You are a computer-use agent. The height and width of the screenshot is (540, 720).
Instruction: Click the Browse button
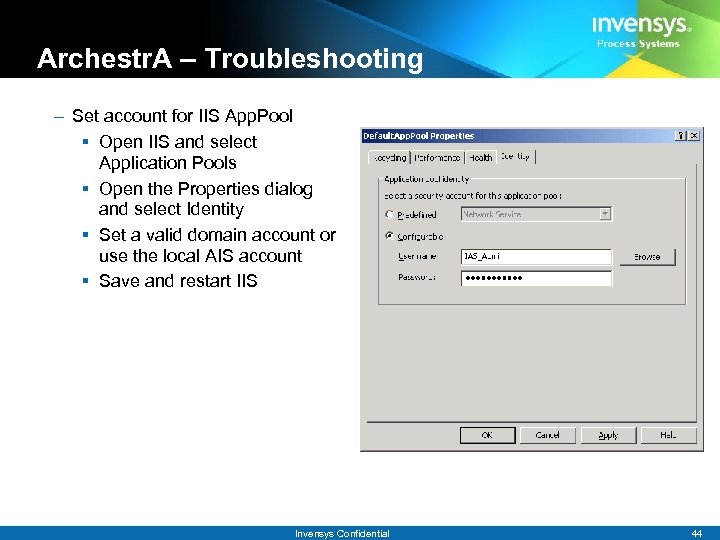tap(647, 257)
